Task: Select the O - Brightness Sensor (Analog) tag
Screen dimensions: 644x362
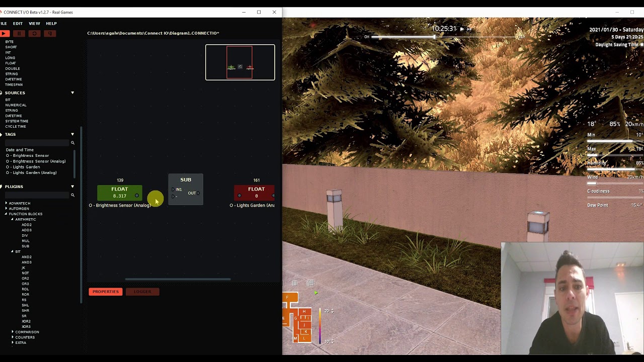Action: tap(36, 161)
